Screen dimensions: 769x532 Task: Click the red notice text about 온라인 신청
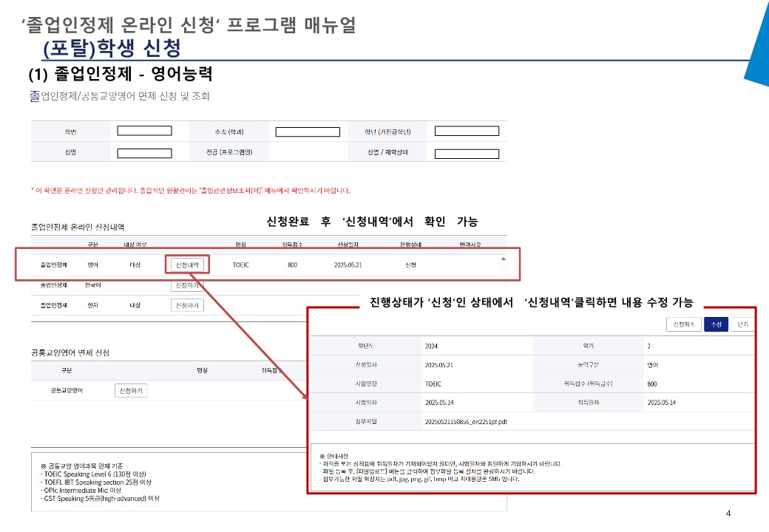191,191
